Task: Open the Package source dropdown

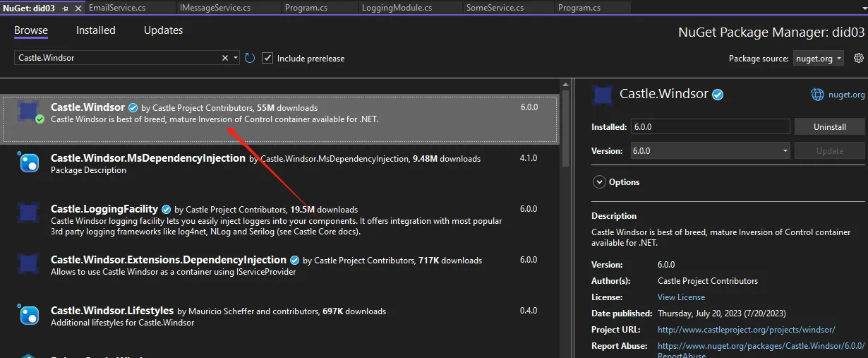Action: [818, 59]
